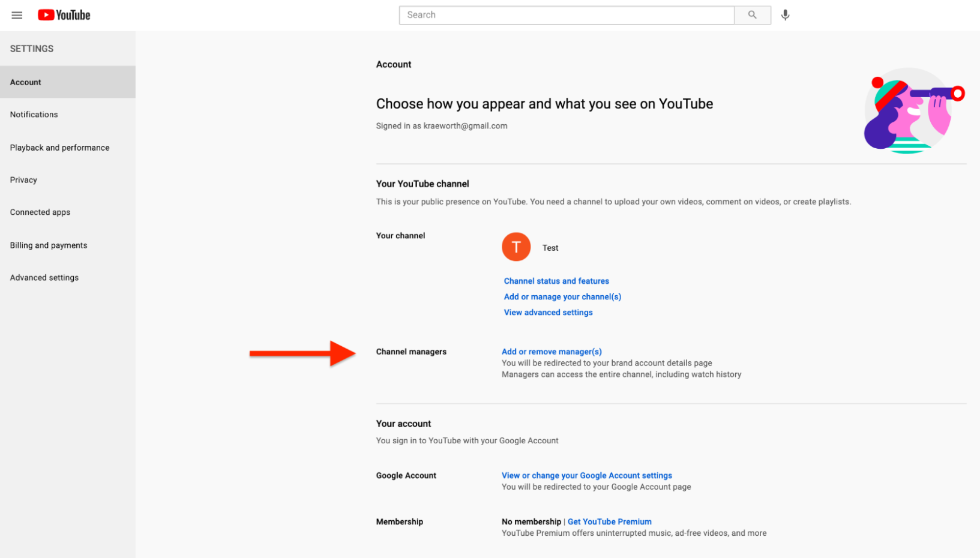Open Connected apps settings
The image size is (980, 558).
(x=68, y=212)
